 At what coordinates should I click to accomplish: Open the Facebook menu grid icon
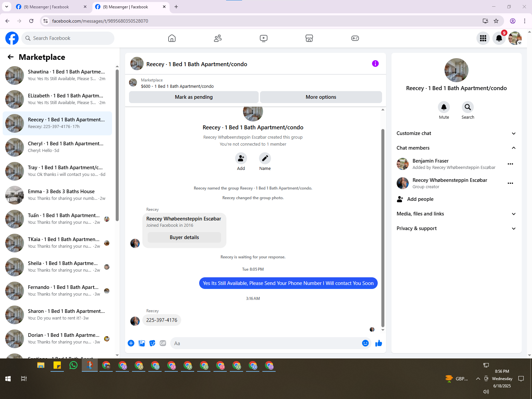483,38
